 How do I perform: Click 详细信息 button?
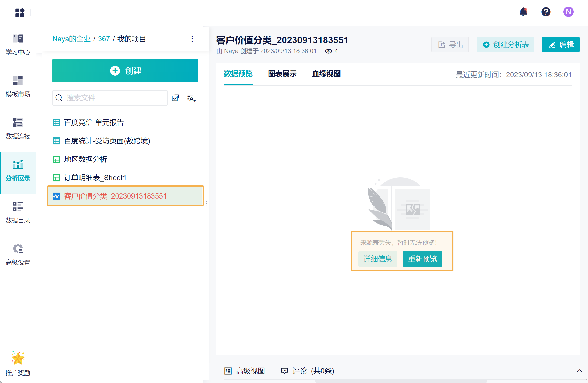tap(378, 259)
